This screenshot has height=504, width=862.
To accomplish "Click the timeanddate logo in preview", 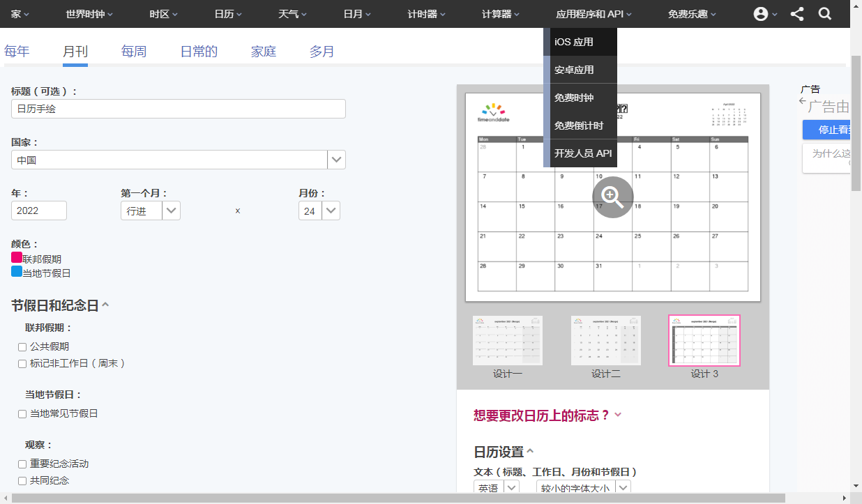I will click(493, 112).
